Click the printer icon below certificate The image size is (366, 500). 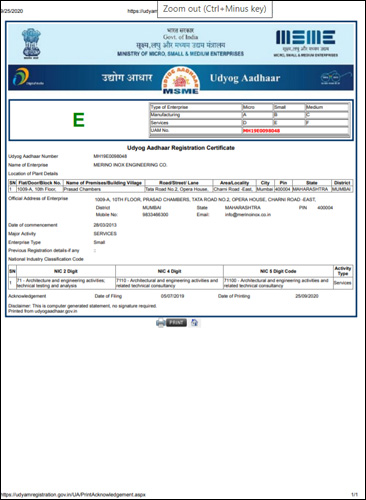coord(161,323)
